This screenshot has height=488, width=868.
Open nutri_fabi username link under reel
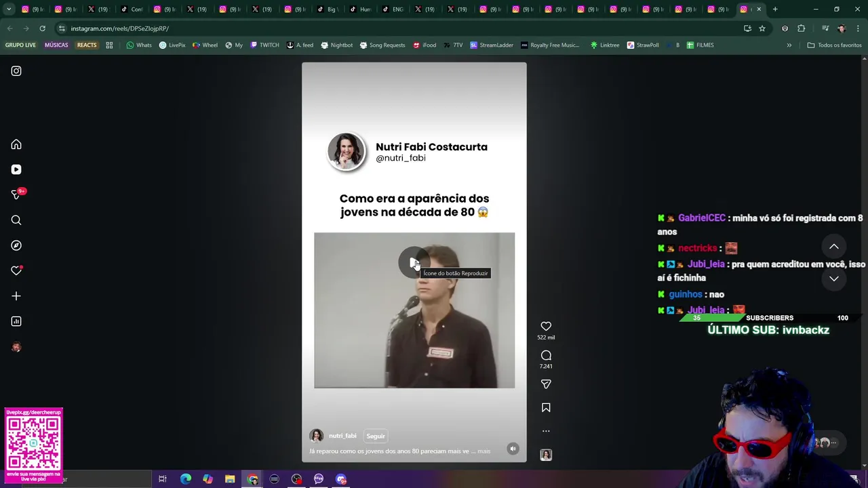click(342, 436)
